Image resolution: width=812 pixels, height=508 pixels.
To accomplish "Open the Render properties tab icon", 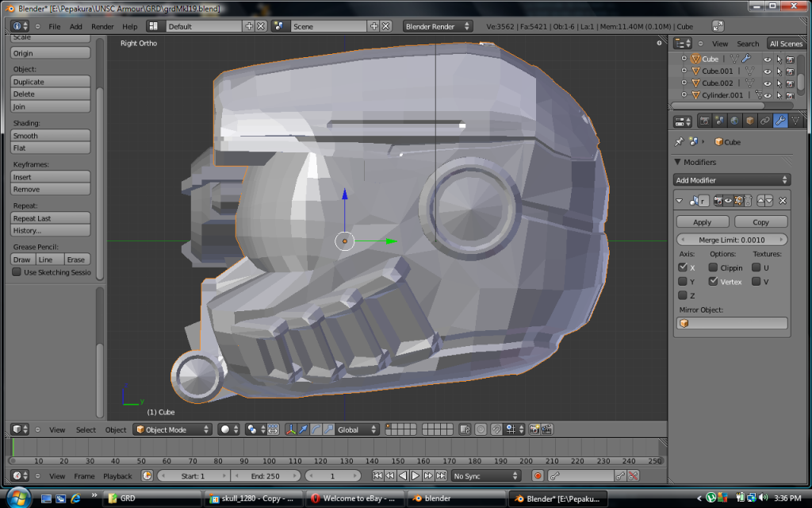I will pyautogui.click(x=704, y=121).
